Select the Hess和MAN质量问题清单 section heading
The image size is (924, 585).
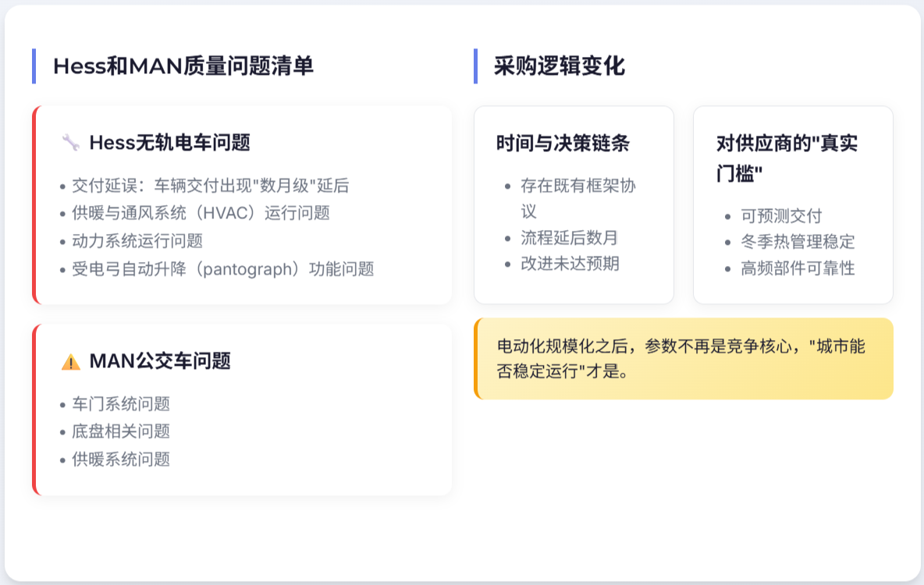(x=183, y=66)
